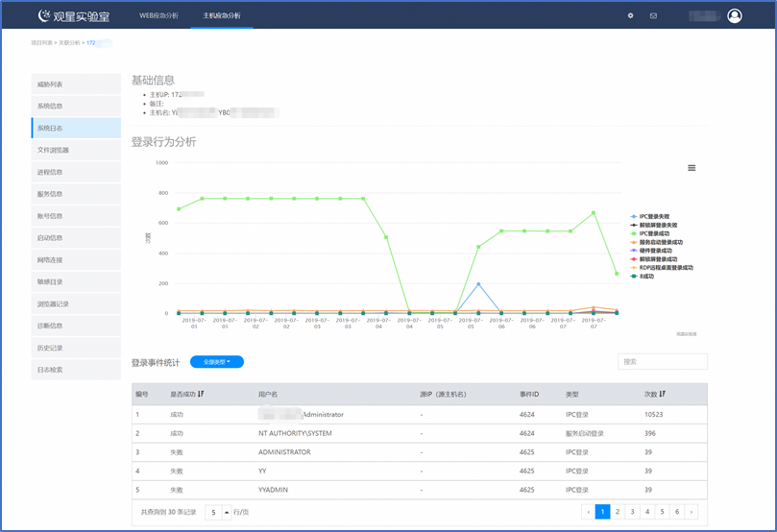Toggle IPC登录成功 series in legend
This screenshot has height=532, width=777.
(x=650, y=233)
